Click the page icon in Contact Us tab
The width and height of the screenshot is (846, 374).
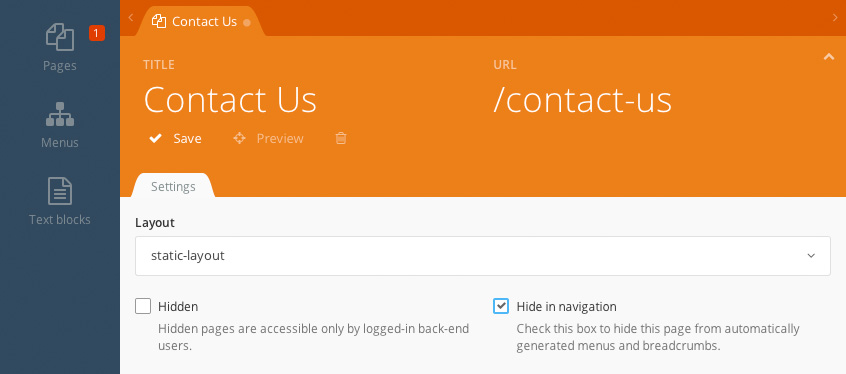[159, 22]
